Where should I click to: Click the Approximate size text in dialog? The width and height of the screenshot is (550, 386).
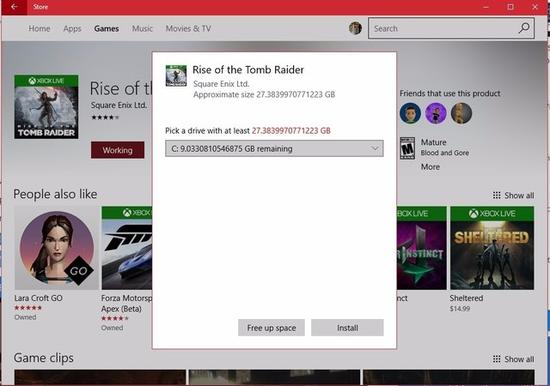(x=264, y=95)
